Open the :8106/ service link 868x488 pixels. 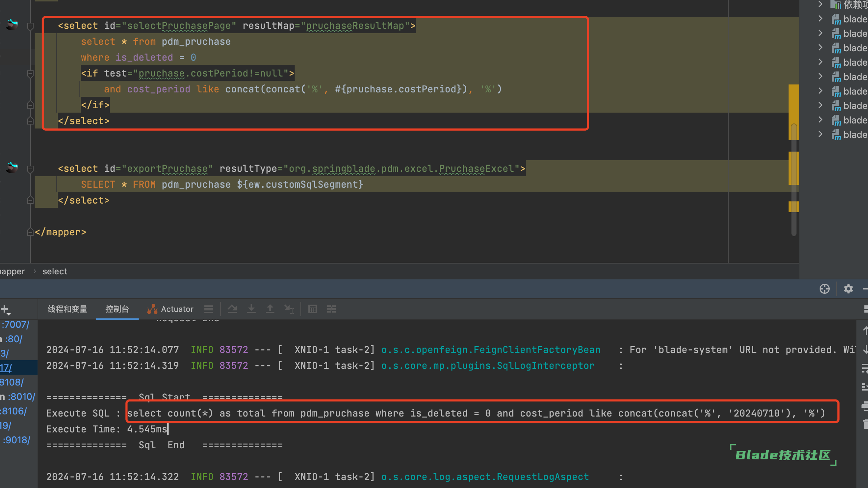tap(14, 411)
